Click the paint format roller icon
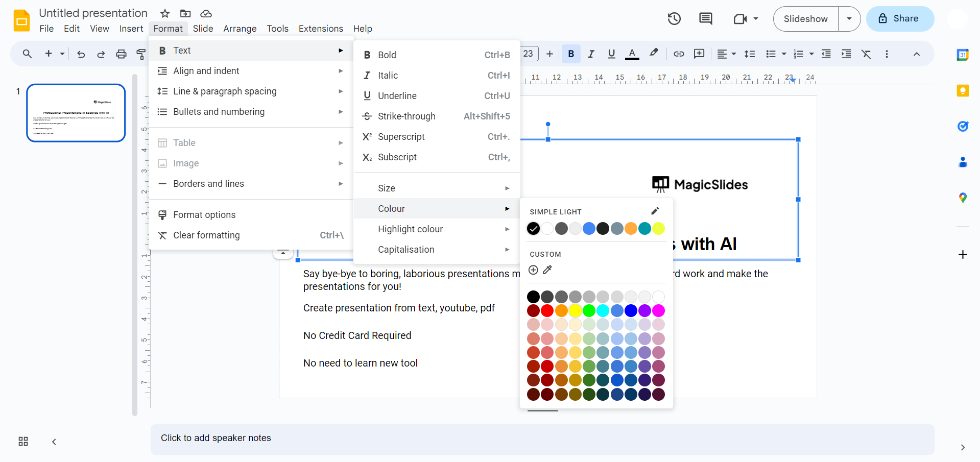The width and height of the screenshot is (980, 462). 141,54
